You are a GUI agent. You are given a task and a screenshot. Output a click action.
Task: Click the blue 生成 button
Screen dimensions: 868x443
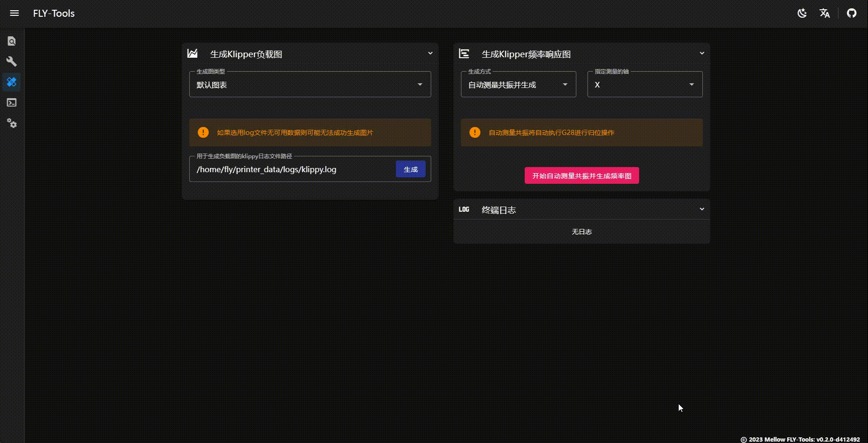tap(410, 169)
